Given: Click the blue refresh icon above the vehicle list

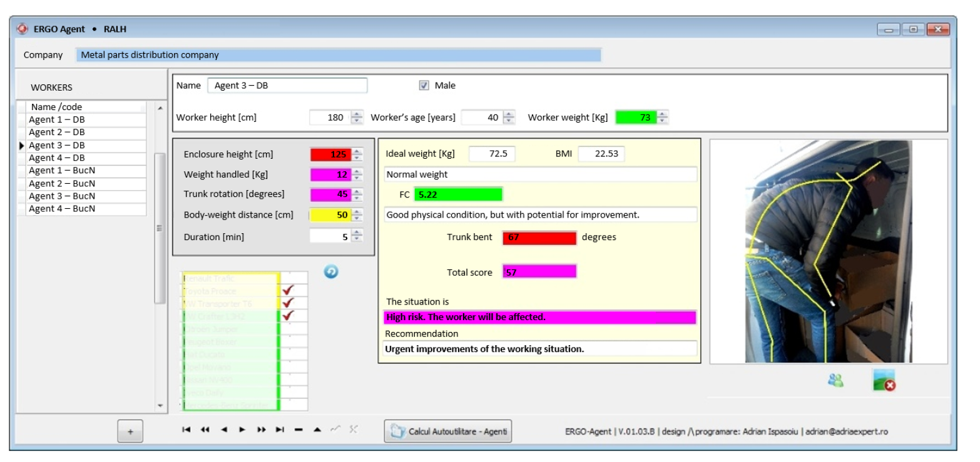Looking at the screenshot, I should [331, 271].
